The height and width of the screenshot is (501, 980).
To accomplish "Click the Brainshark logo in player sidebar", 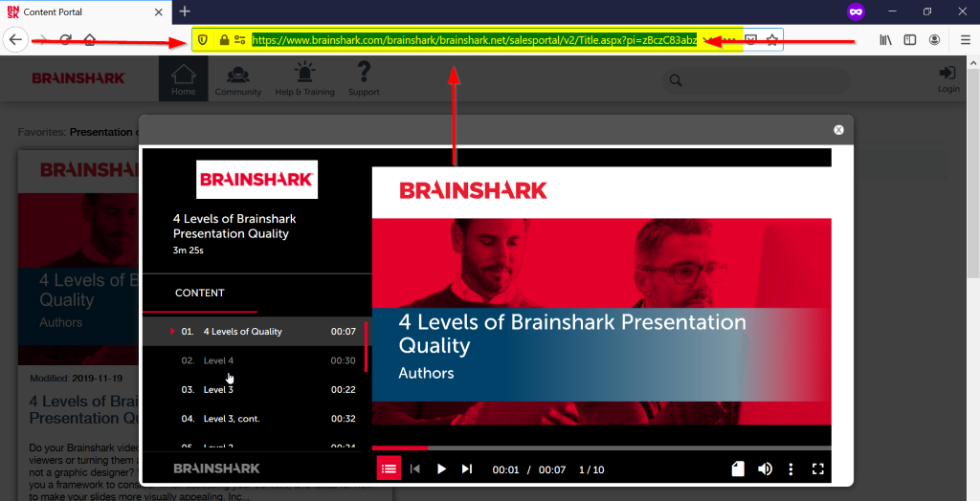I will coord(256,180).
